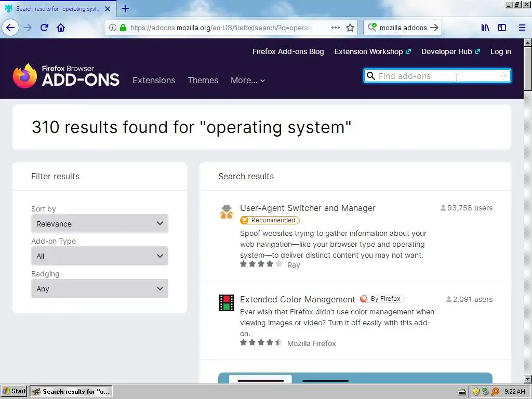Click the page scrollbar up arrow

tap(527, 43)
